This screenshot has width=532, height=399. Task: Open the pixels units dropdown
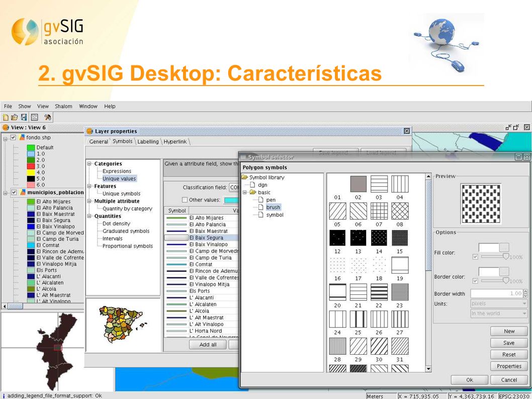click(498, 303)
